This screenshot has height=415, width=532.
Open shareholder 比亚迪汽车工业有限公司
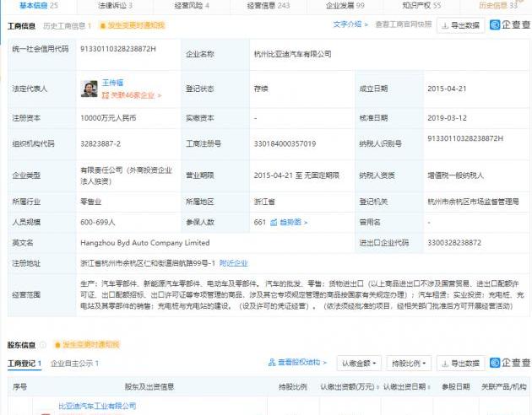point(97,406)
